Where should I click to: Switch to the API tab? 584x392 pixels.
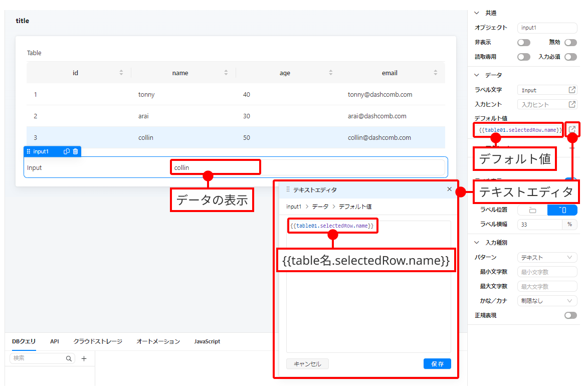tap(55, 341)
